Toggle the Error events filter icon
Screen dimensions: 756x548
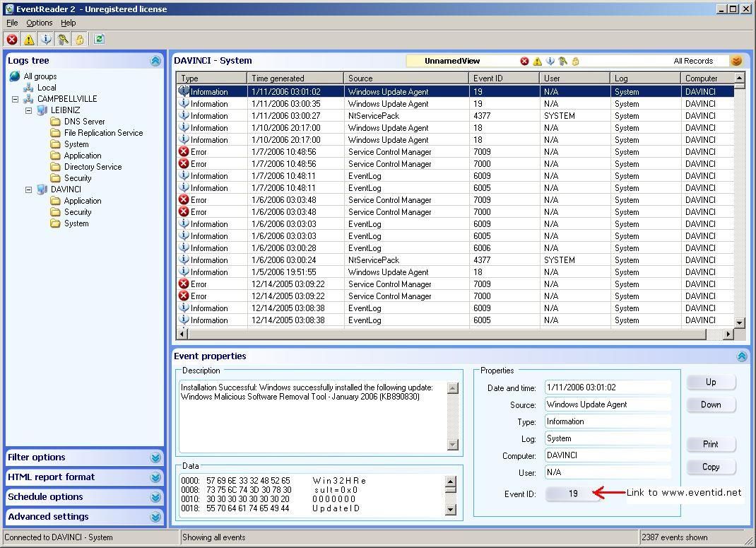coord(11,40)
